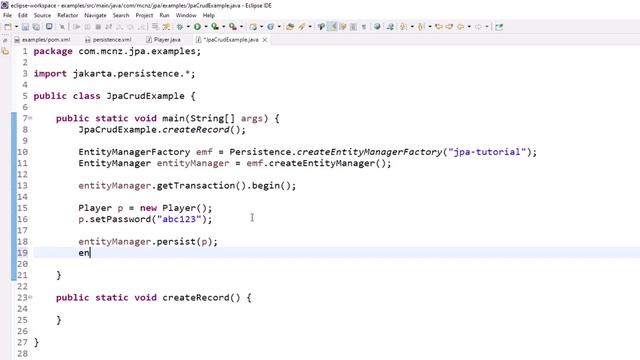
Task: Click the Back navigation arrow
Action: click(460, 27)
